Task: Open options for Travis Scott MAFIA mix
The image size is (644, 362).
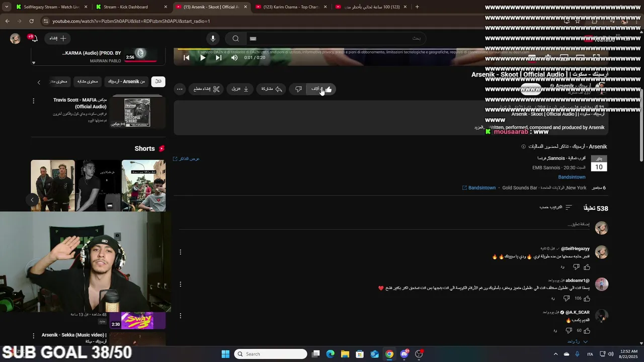Action: click(x=34, y=101)
